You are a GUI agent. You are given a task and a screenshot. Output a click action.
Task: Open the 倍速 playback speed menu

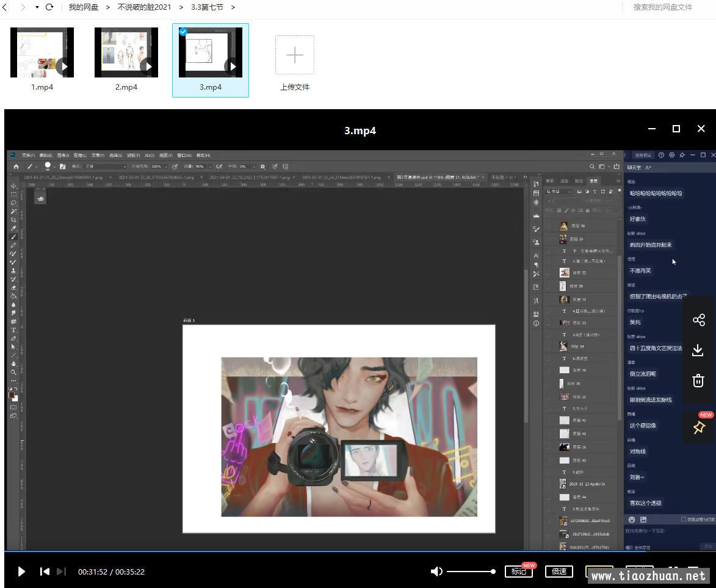click(559, 572)
